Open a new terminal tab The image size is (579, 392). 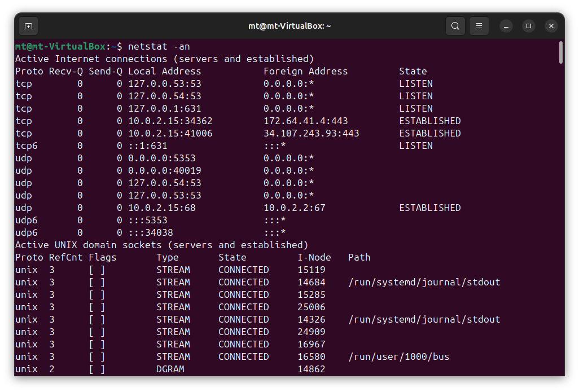28,26
